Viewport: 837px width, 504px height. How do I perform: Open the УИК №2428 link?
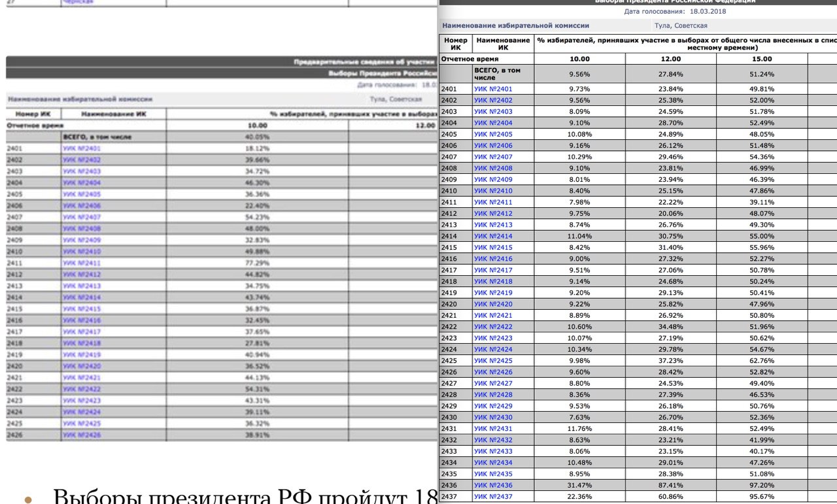[x=493, y=395]
